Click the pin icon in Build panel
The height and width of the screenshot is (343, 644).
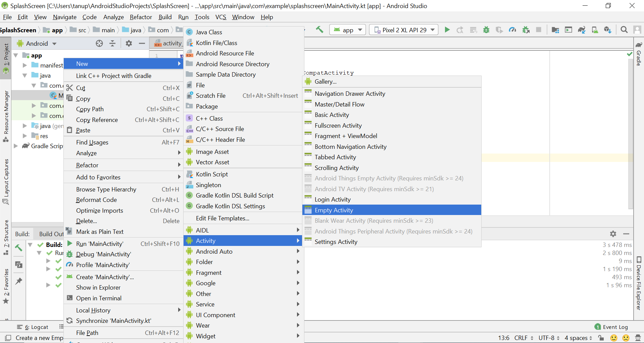(19, 281)
